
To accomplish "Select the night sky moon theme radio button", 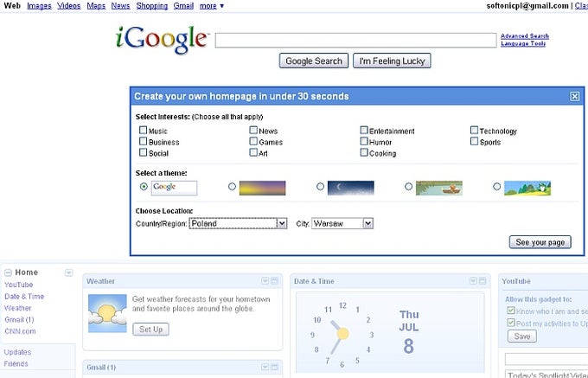I will [x=320, y=186].
